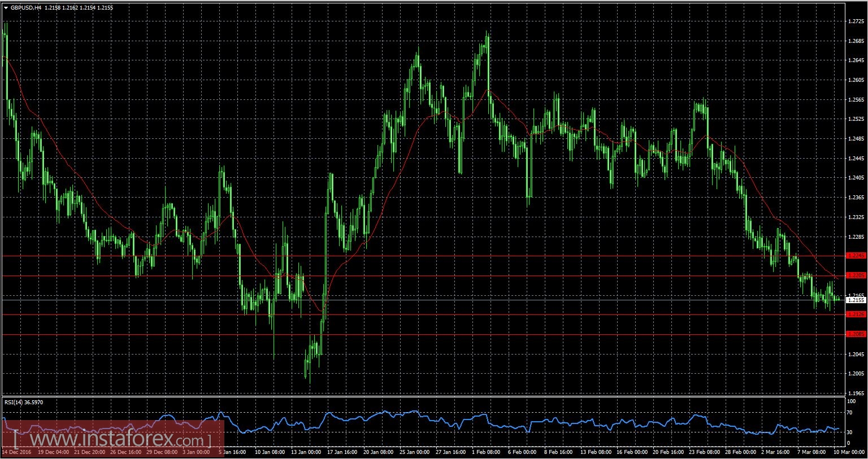Click the 2 Mar 16:00 time label
The width and height of the screenshot is (868, 459).
tap(775, 452)
